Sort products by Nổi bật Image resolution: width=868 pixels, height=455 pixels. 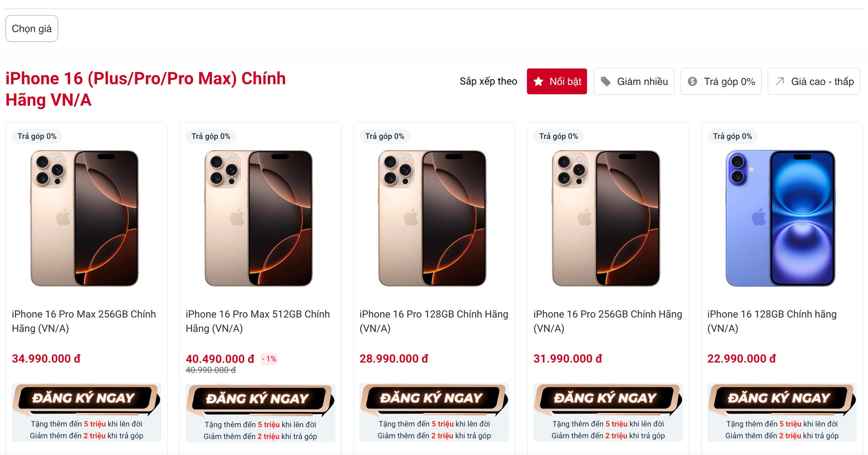coord(557,82)
